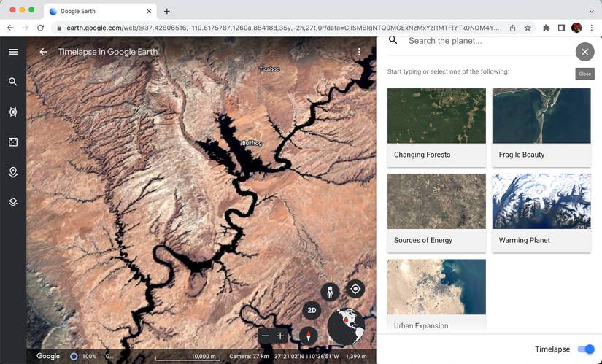Click the fly to my location button

[x=355, y=289]
